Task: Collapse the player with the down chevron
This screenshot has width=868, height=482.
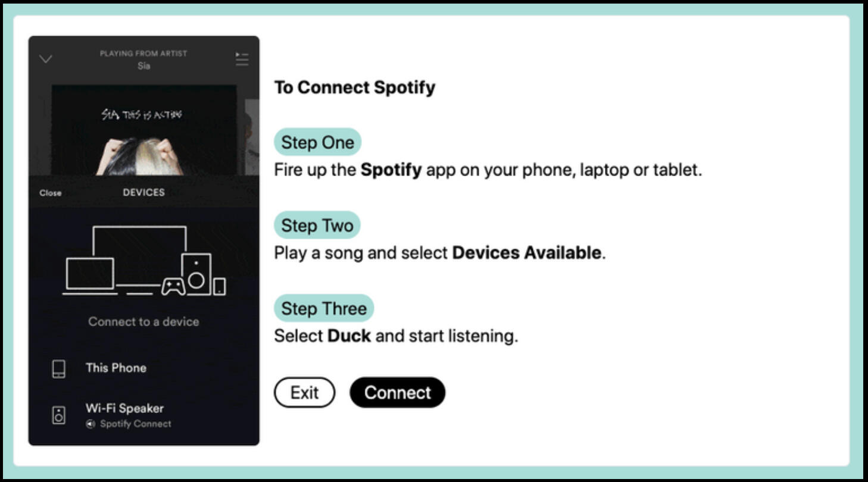Action: [x=45, y=59]
